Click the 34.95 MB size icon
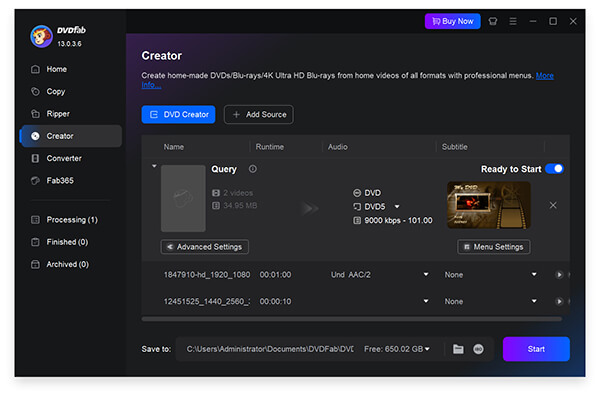The image size is (600, 397). [216, 206]
